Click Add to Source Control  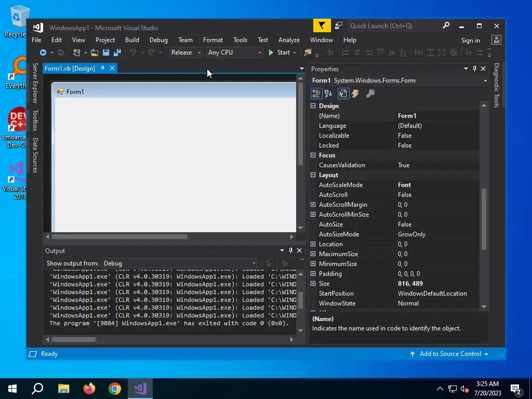point(450,353)
